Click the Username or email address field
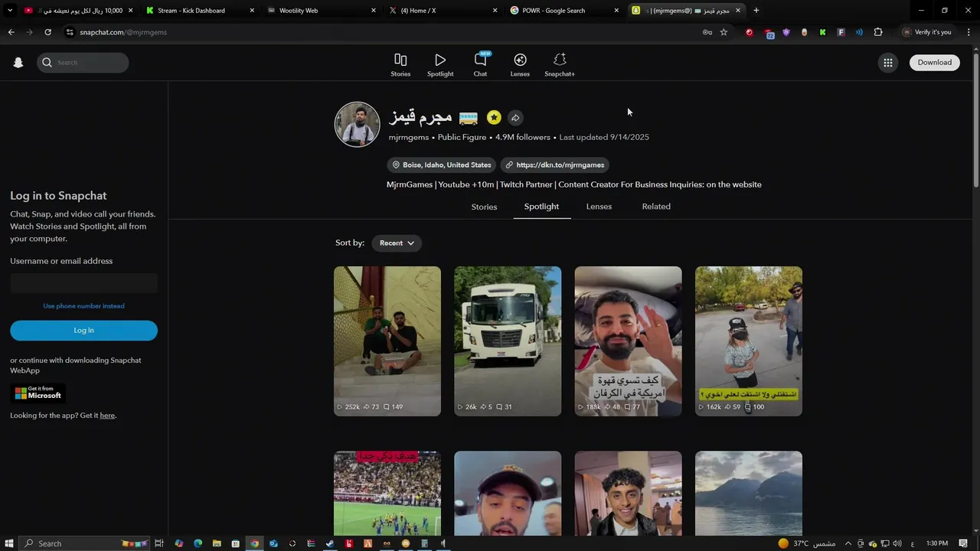 pos(83,283)
